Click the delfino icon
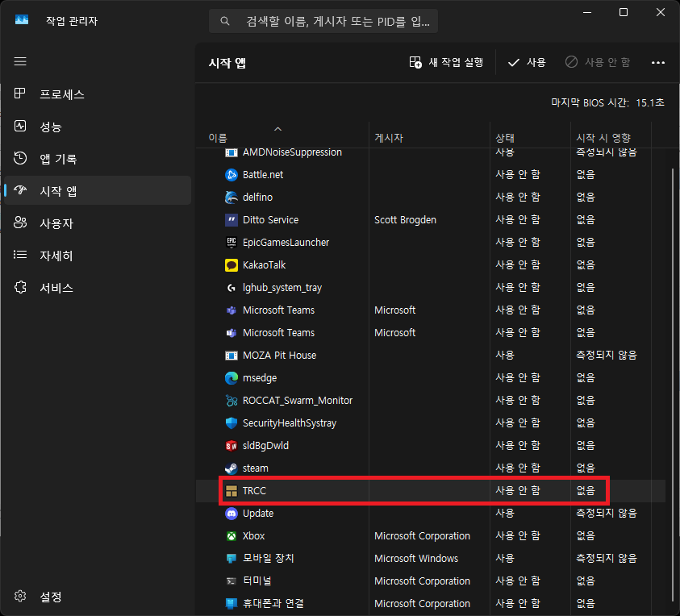 232,198
